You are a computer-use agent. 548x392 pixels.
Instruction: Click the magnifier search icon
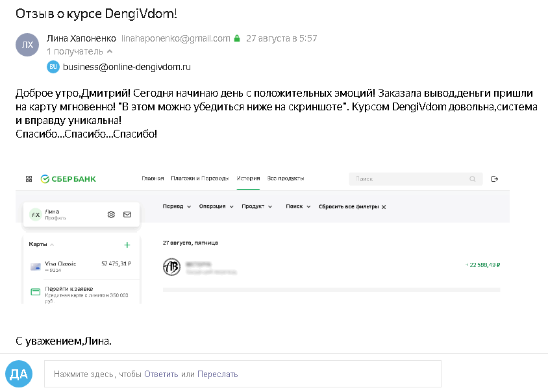click(x=473, y=179)
